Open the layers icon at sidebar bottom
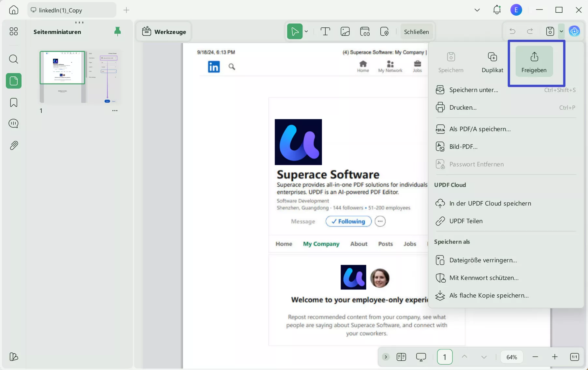Image resolution: width=588 pixels, height=370 pixels. pyautogui.click(x=14, y=357)
